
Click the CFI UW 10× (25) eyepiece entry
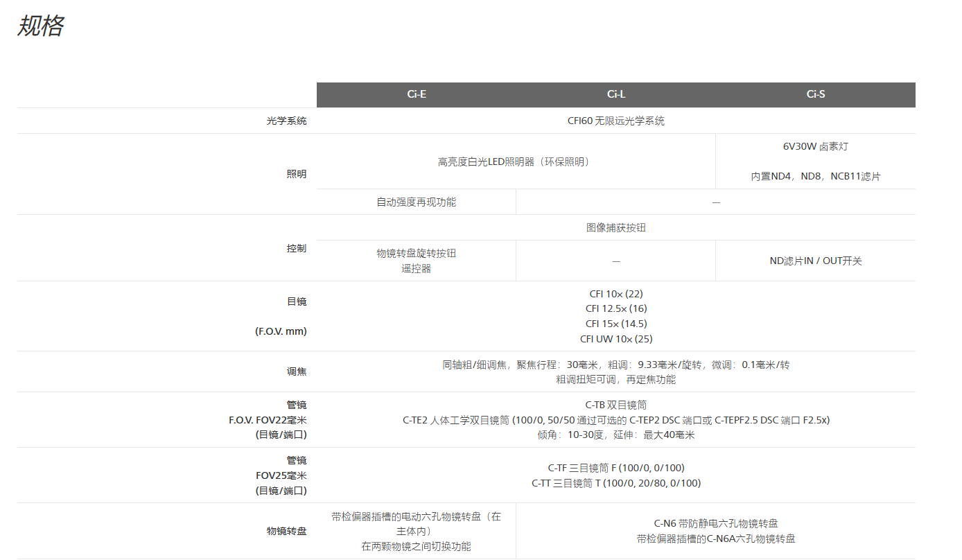615,339
